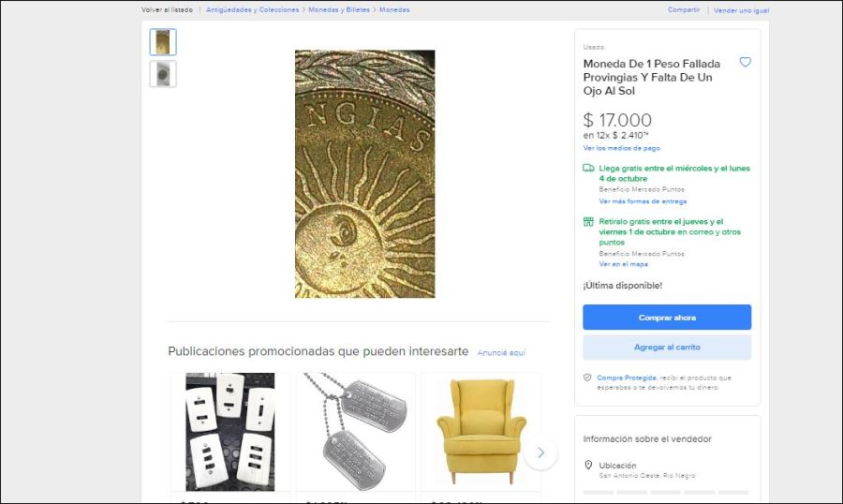Click Volver al listado link

[x=168, y=9]
